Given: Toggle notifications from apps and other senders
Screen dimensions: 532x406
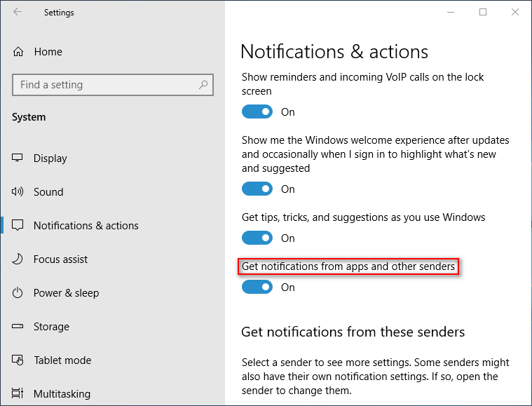Looking at the screenshot, I should point(257,287).
